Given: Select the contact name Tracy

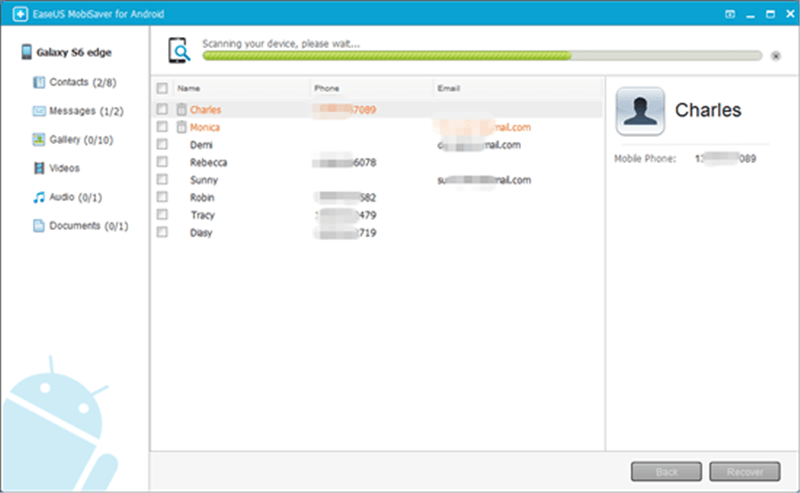Looking at the screenshot, I should [x=203, y=215].
